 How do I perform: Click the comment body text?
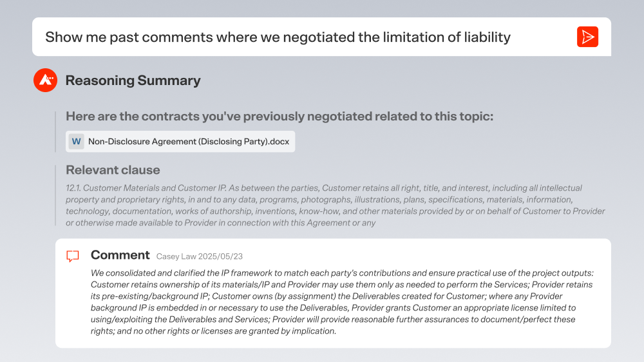[342, 302]
